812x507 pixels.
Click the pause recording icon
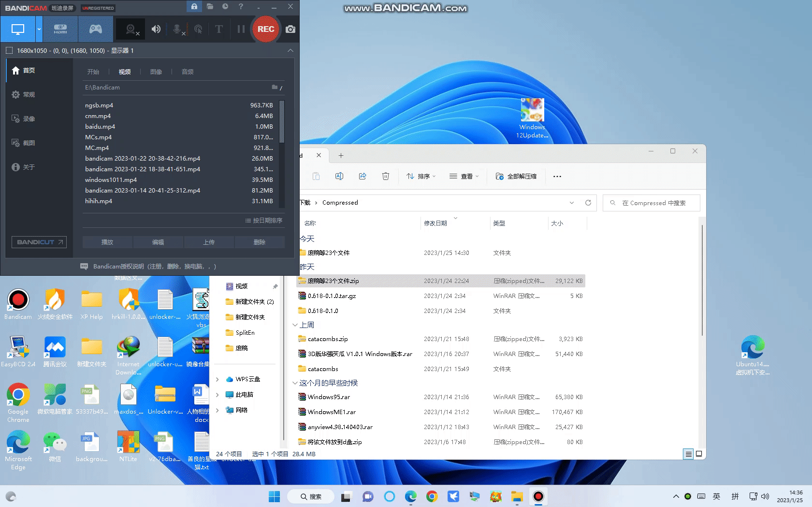(x=241, y=29)
